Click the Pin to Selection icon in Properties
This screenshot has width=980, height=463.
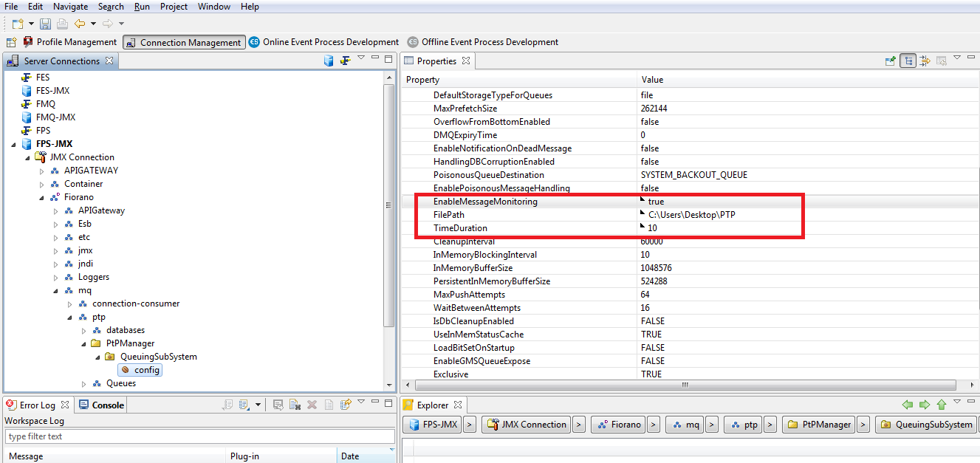[x=891, y=61]
